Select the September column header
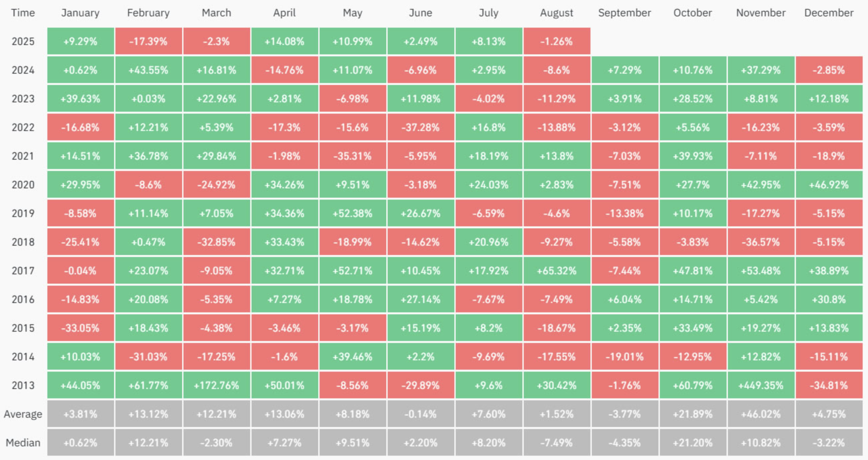 coord(624,13)
